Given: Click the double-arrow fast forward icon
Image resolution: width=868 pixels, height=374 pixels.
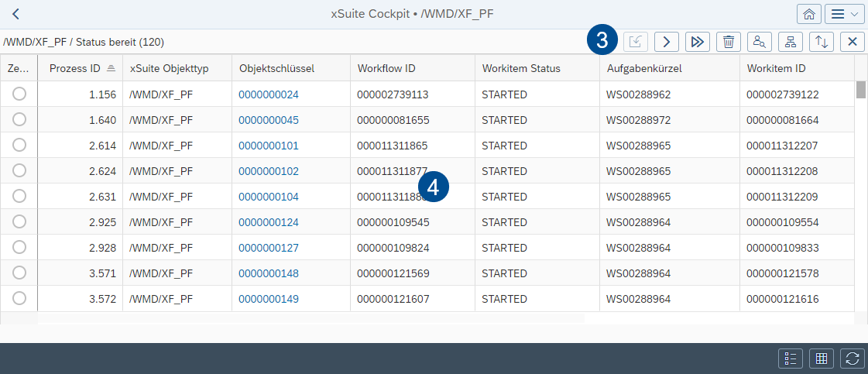Looking at the screenshot, I should coord(698,42).
